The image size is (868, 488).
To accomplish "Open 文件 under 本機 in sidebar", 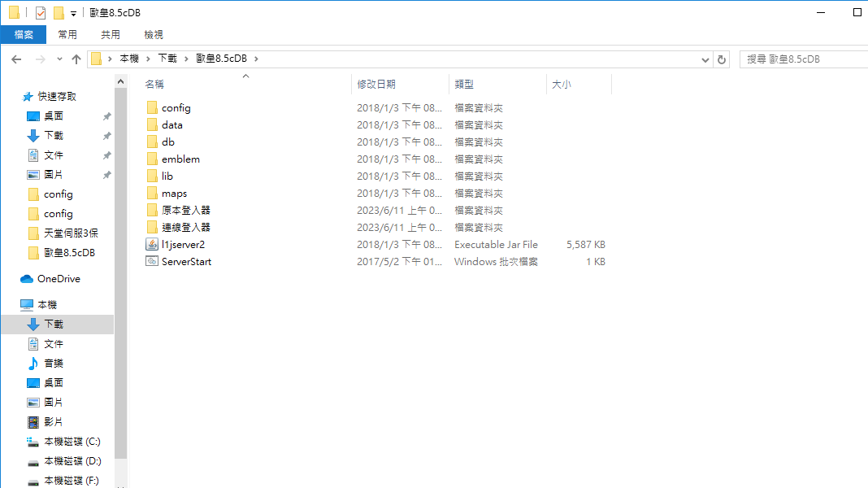I will [53, 344].
